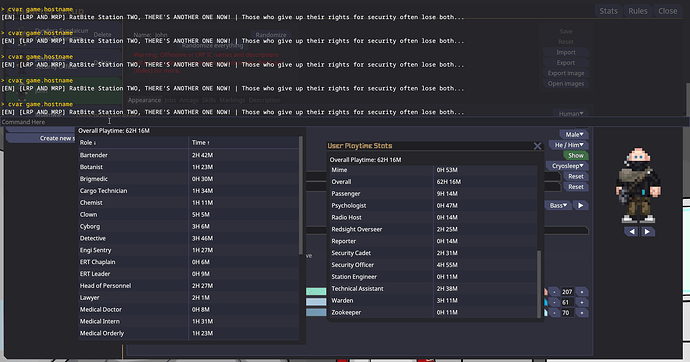690x362 pixels.
Task: Select the Chemist row
Action: [188, 202]
